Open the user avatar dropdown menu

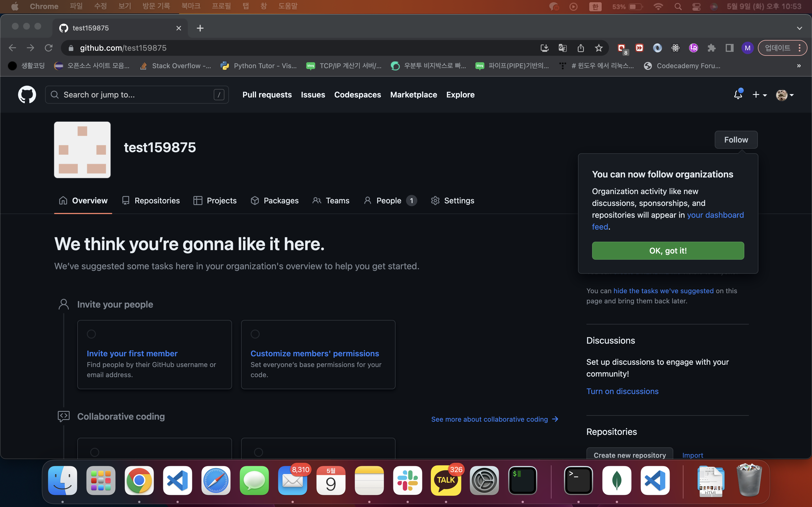(784, 95)
